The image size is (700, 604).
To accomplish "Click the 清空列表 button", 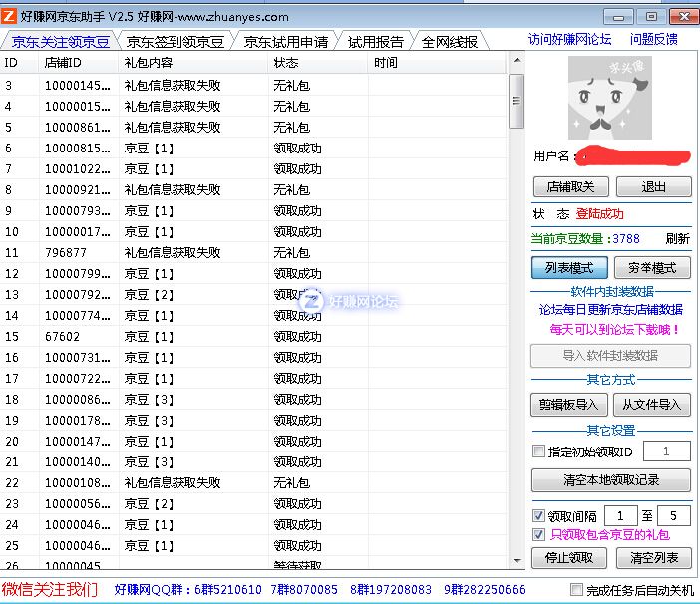I will 654,557.
